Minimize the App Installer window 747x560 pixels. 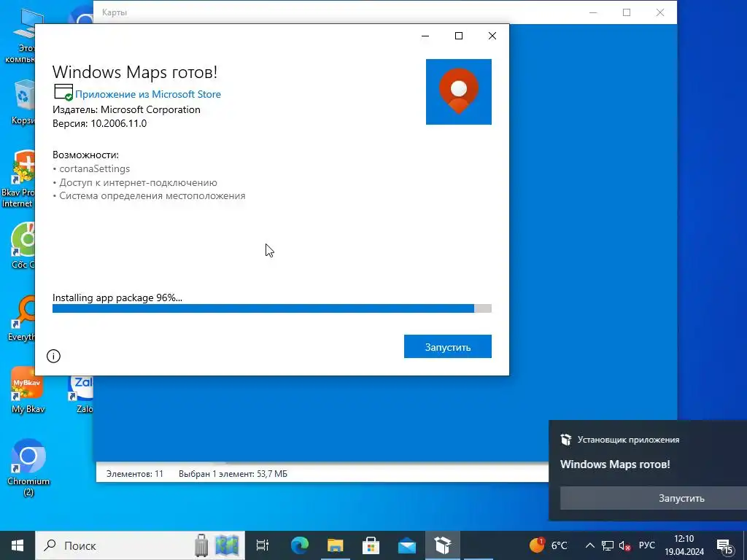pos(425,36)
